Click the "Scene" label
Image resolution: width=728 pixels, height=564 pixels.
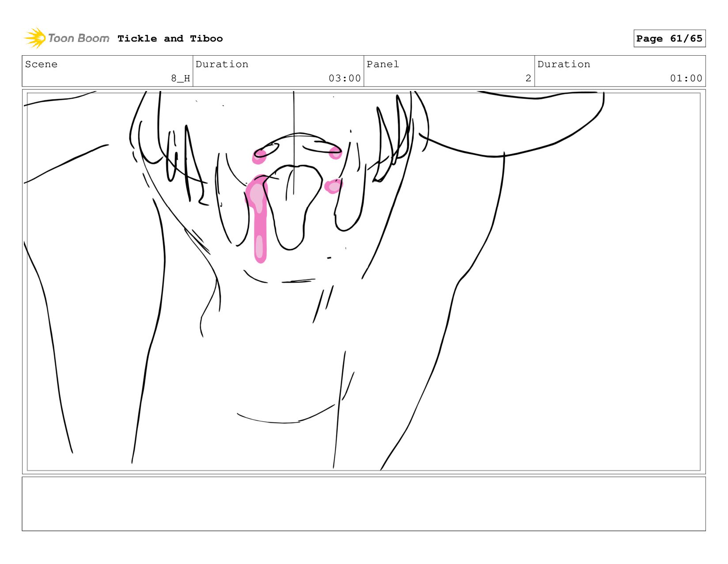pos(41,64)
